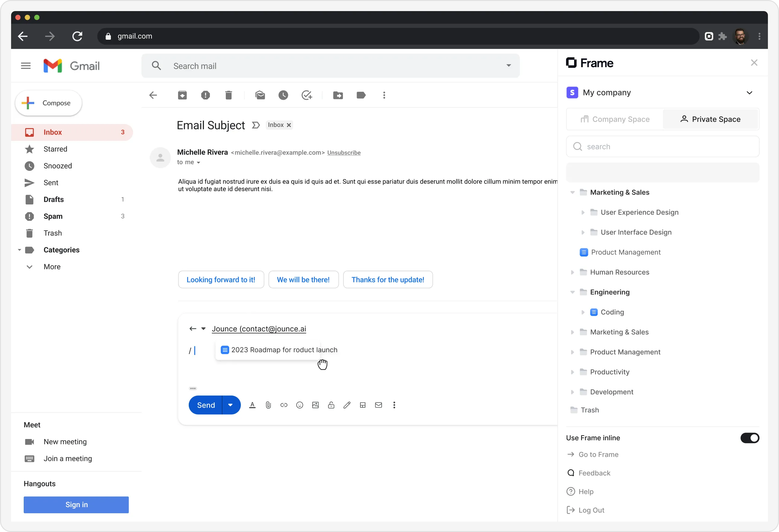Delete email using the trash icon
779x532 pixels.
tap(229, 95)
